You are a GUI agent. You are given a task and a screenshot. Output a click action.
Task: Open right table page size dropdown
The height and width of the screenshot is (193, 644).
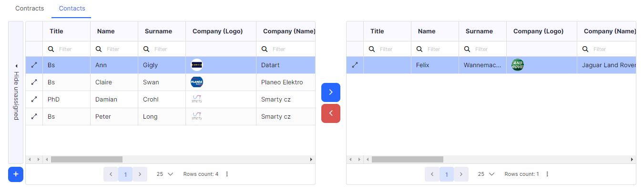[x=486, y=174]
